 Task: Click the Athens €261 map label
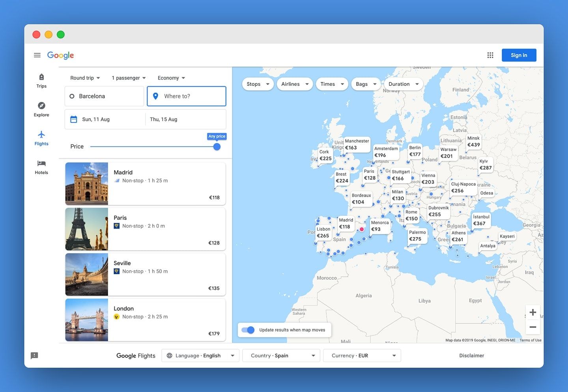coord(458,236)
